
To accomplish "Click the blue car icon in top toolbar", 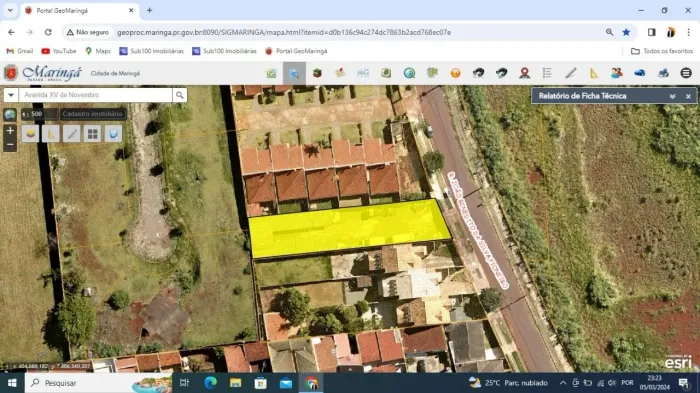I will pyautogui.click(x=640, y=73).
